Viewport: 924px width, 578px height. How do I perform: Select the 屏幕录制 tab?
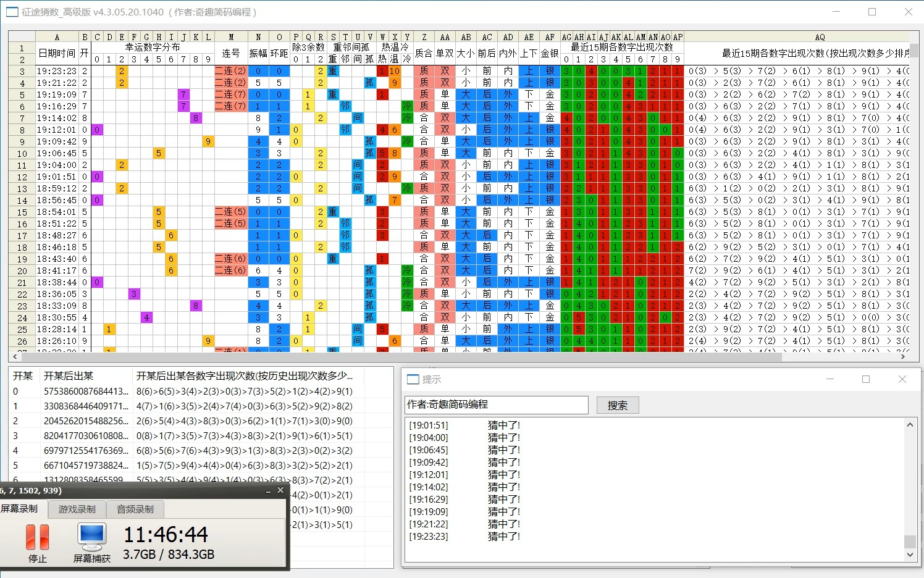pos(19,508)
